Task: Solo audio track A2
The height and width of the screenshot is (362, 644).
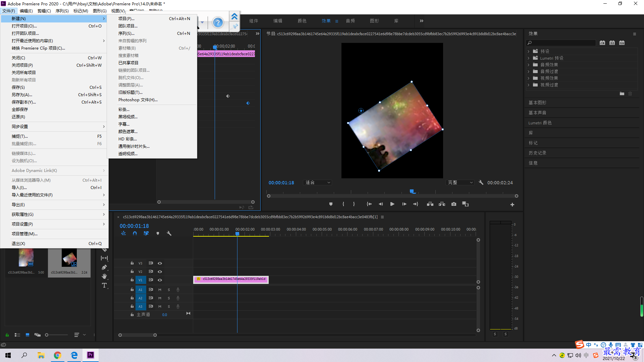Action: 169,298
